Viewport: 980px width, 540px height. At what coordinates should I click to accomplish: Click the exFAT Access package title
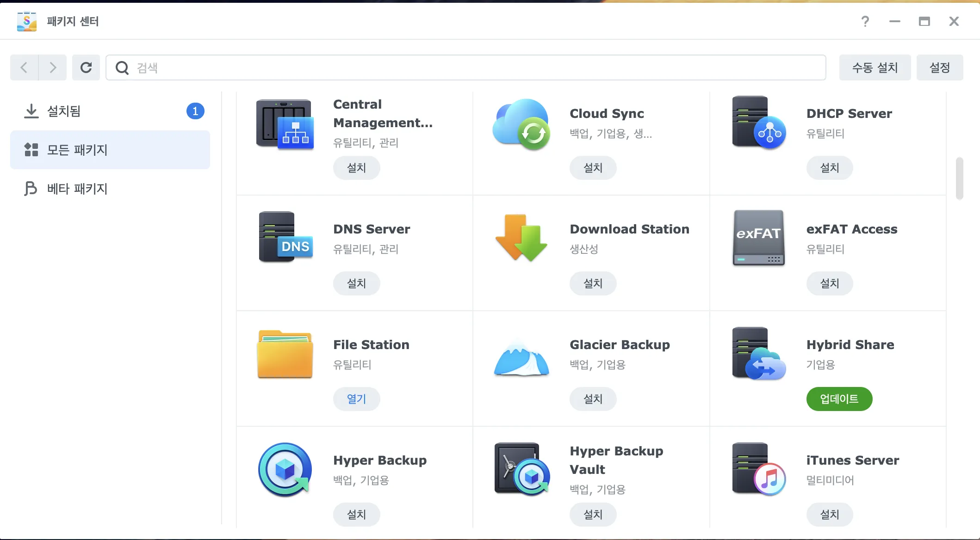(852, 229)
